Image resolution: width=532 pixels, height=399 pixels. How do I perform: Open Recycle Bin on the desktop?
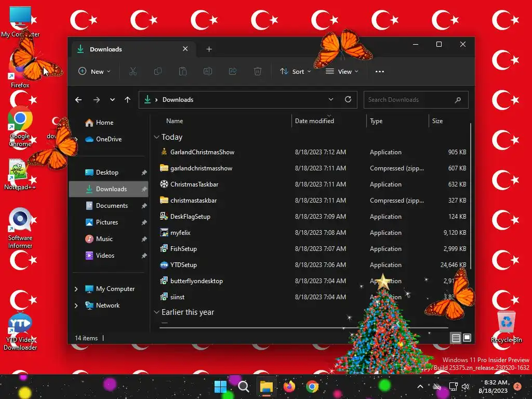506,327
